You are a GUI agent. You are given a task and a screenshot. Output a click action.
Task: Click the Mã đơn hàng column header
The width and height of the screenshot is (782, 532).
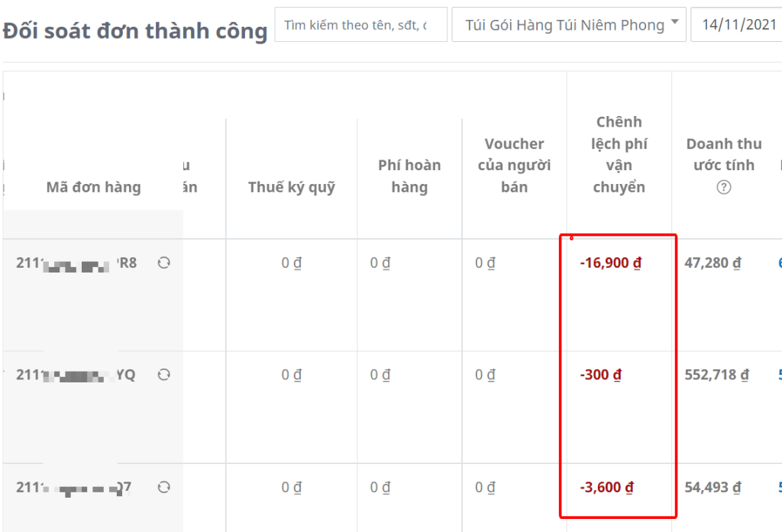click(93, 187)
